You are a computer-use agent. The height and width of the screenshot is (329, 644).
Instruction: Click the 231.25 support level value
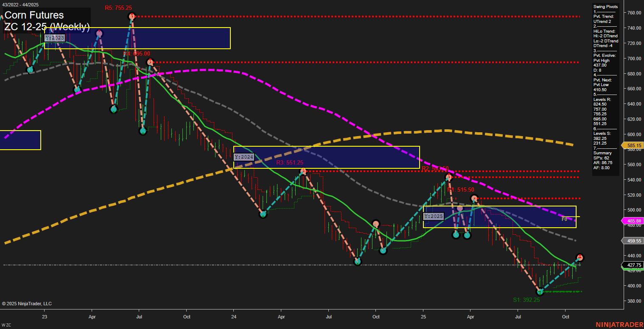[600, 143]
